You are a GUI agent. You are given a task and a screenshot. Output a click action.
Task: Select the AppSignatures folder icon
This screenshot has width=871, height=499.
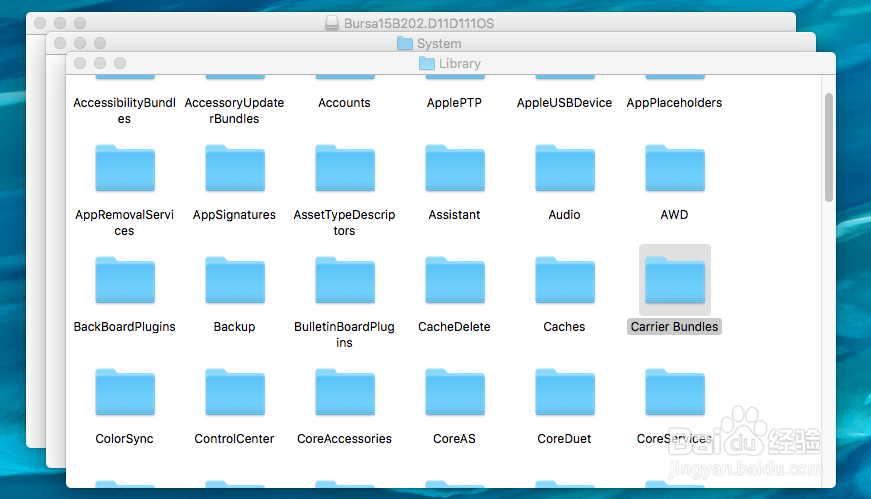pyautogui.click(x=235, y=168)
